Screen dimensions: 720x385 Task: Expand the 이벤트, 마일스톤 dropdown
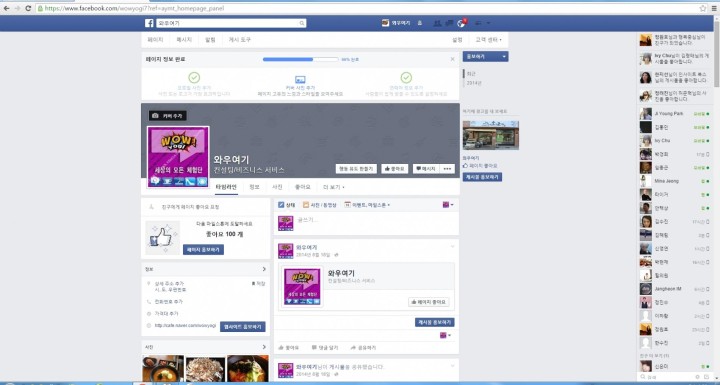367,205
